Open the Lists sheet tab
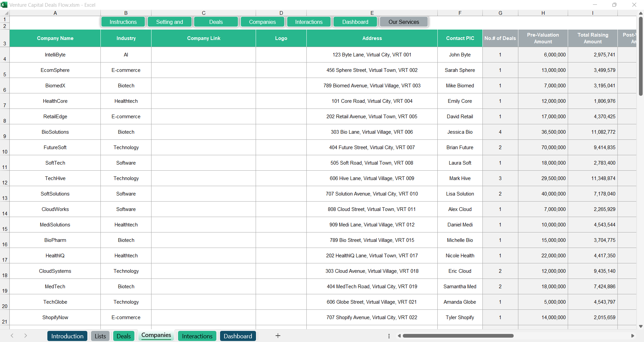This screenshot has width=644, height=342. [x=100, y=336]
